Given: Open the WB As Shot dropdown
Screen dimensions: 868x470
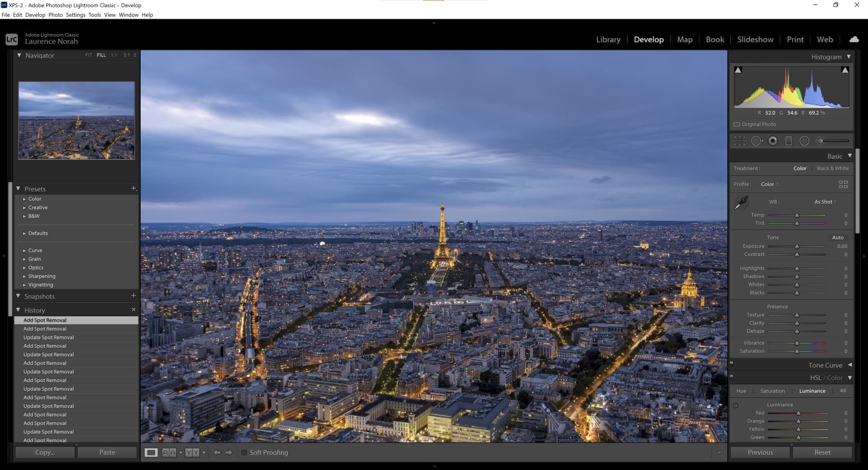Looking at the screenshot, I should (825, 202).
